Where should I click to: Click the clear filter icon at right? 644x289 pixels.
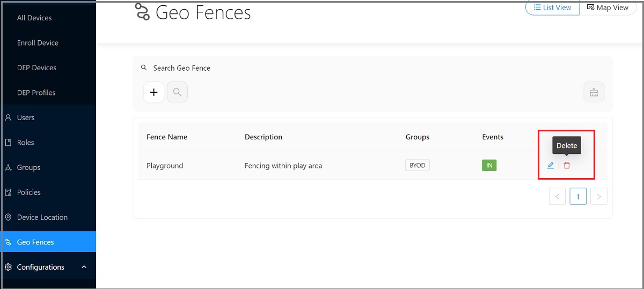(x=594, y=92)
